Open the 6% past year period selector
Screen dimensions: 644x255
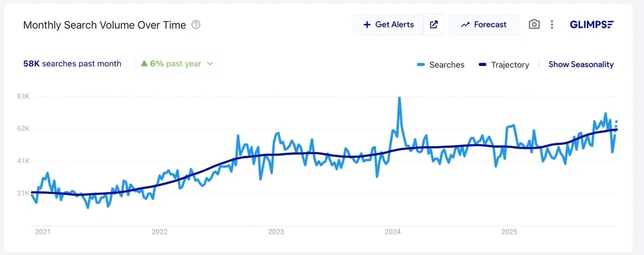(177, 63)
